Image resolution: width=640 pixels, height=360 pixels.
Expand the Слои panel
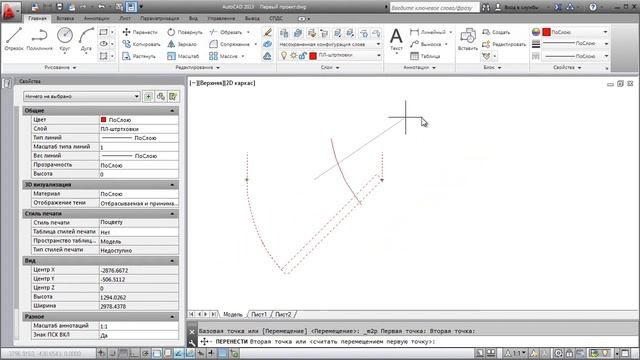[x=330, y=67]
